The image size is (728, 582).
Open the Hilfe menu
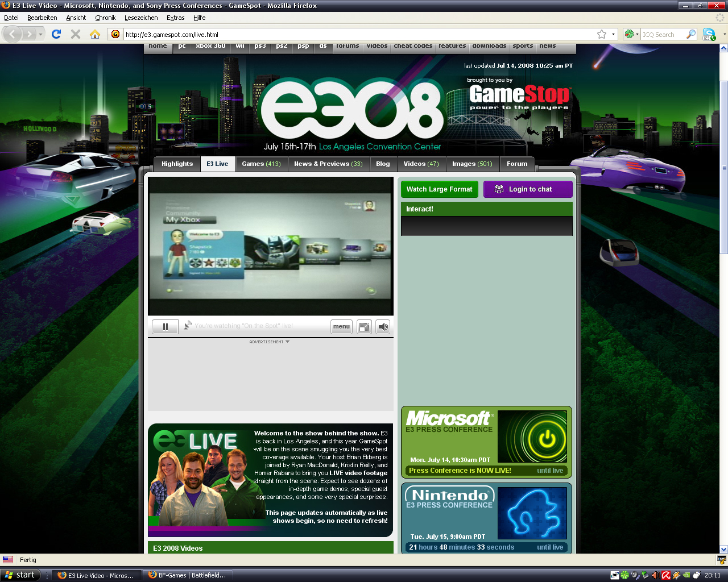pos(199,18)
